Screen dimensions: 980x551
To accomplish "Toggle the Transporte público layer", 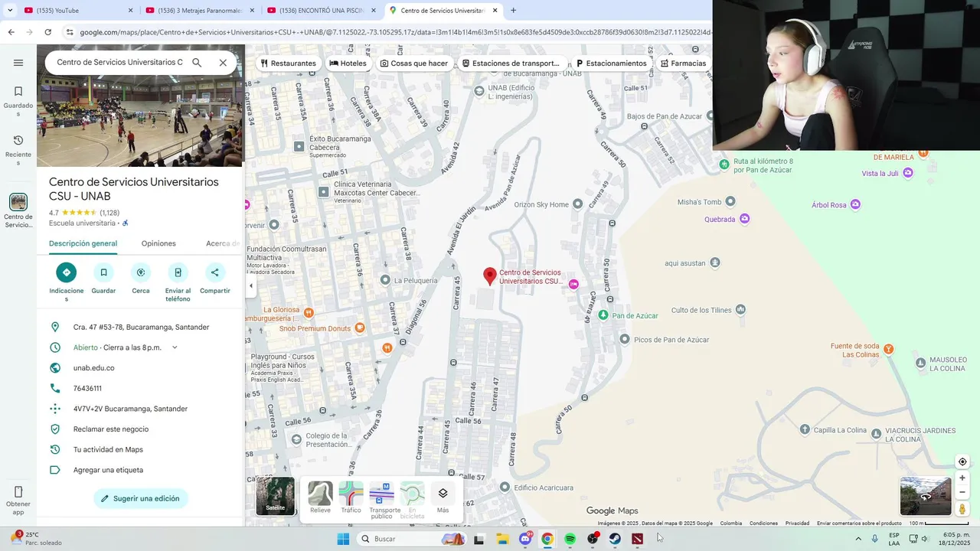I will [382, 500].
